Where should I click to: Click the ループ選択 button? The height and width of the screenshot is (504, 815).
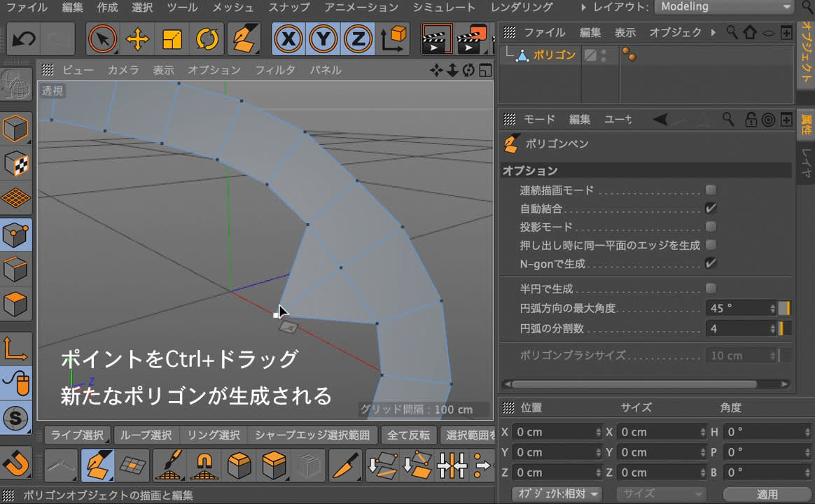146,435
